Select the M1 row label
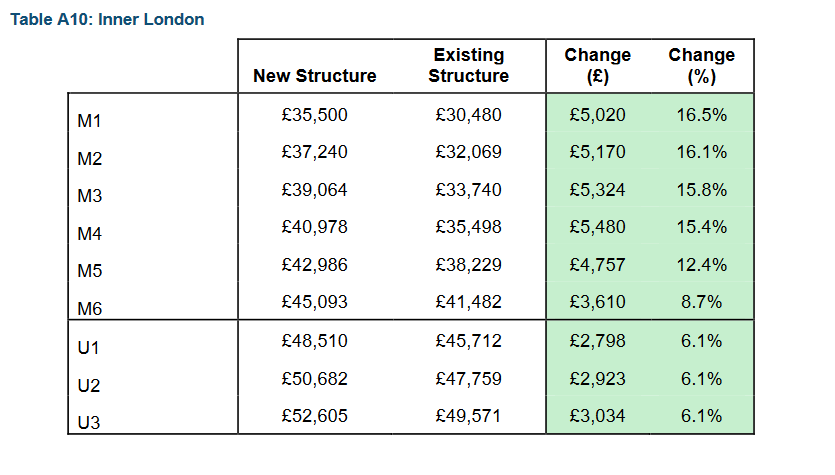This screenshot has height=475, width=835. pyautogui.click(x=89, y=121)
